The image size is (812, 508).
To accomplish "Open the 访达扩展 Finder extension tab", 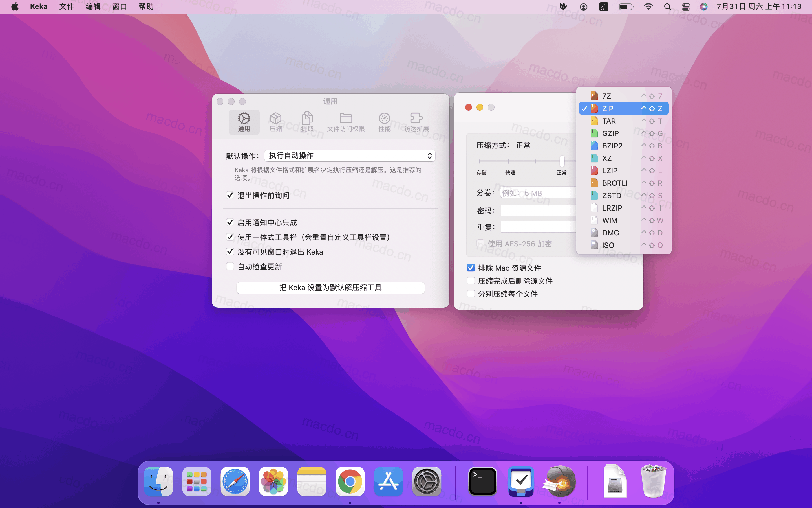I will [x=416, y=122].
